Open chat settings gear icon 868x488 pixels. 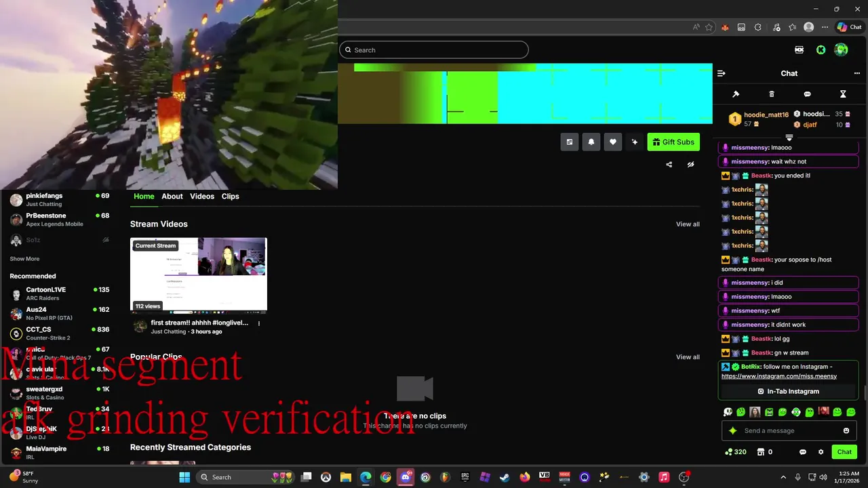pos(821,452)
